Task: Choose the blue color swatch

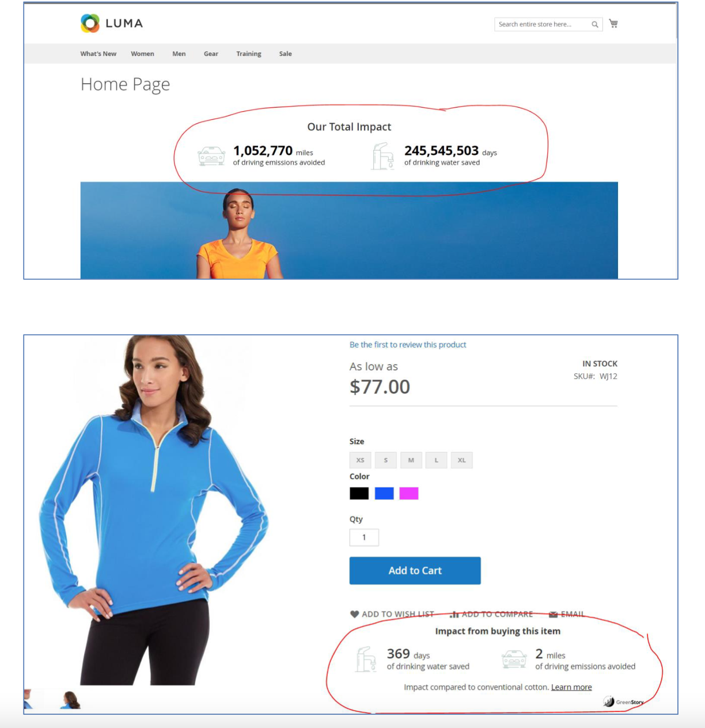Action: pos(384,493)
